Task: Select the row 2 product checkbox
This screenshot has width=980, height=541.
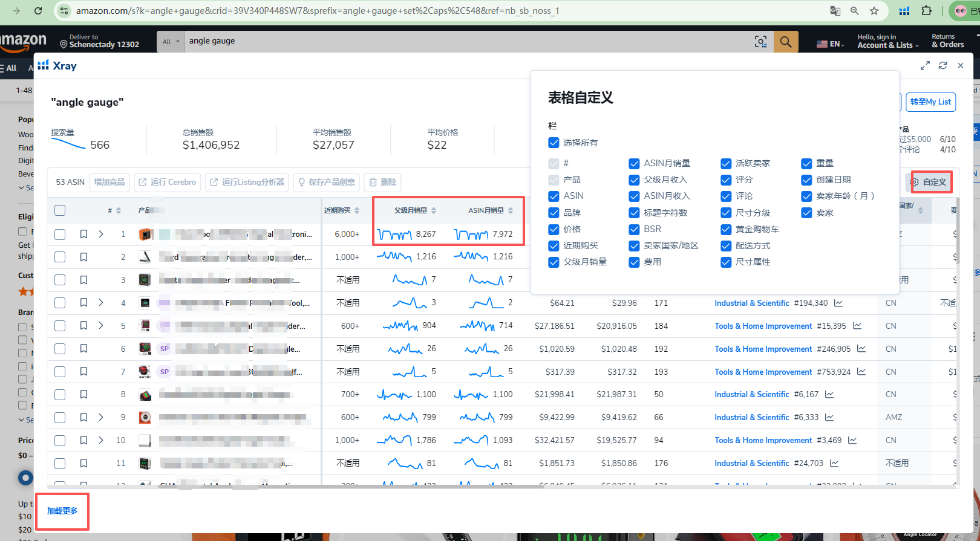Action: click(x=60, y=257)
